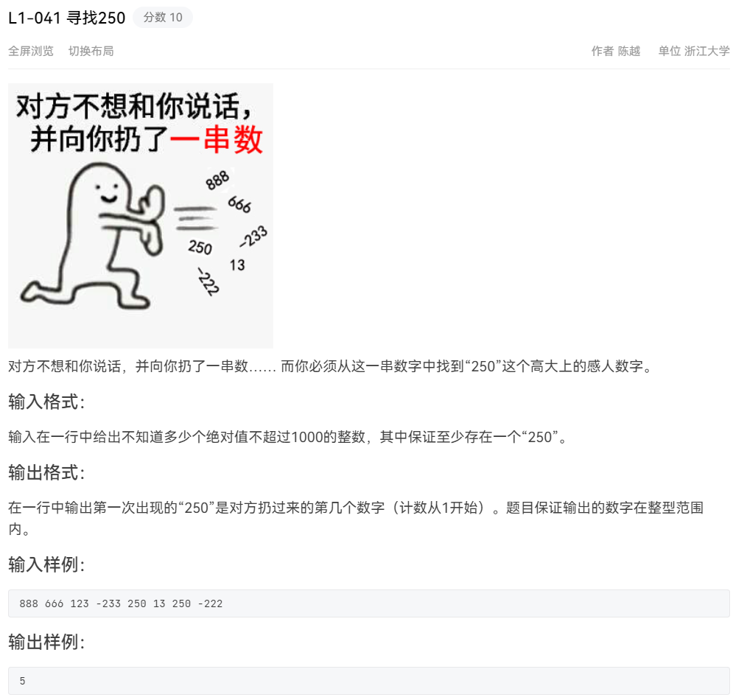Click the -233 number in the meme

253,237
